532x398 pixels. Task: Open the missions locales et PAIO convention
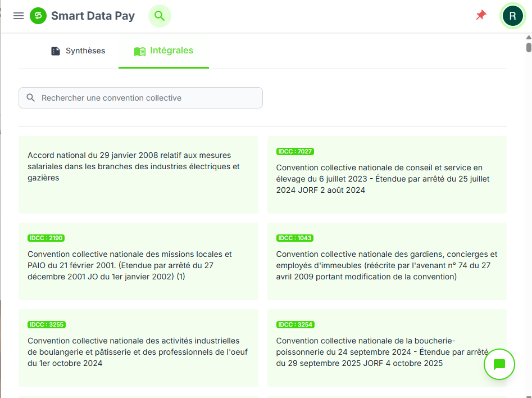pos(138,265)
